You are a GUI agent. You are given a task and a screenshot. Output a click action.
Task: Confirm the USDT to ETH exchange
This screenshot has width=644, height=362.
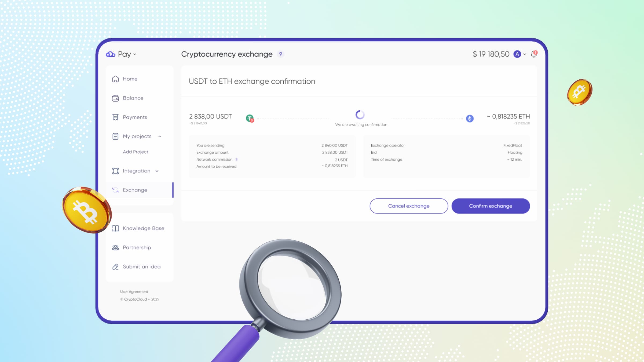491,205
